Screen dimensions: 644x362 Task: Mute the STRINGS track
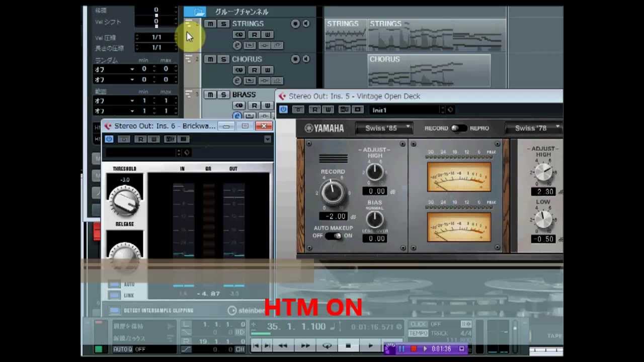[210, 24]
